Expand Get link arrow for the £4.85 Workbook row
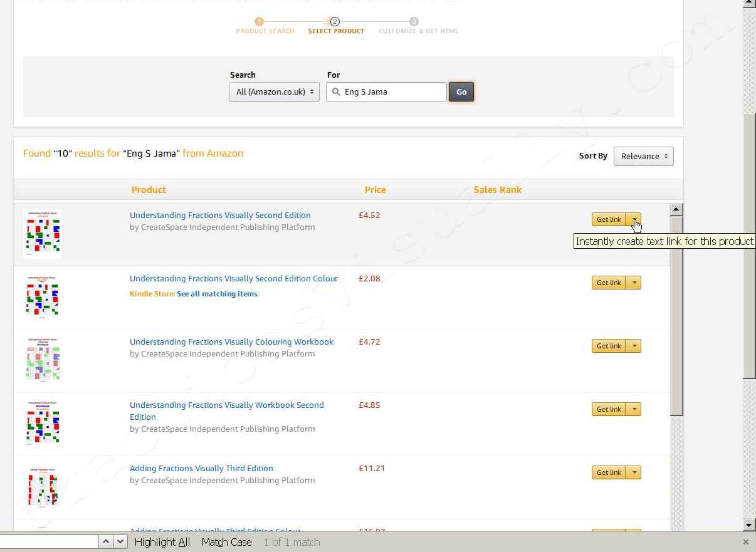 click(x=634, y=409)
